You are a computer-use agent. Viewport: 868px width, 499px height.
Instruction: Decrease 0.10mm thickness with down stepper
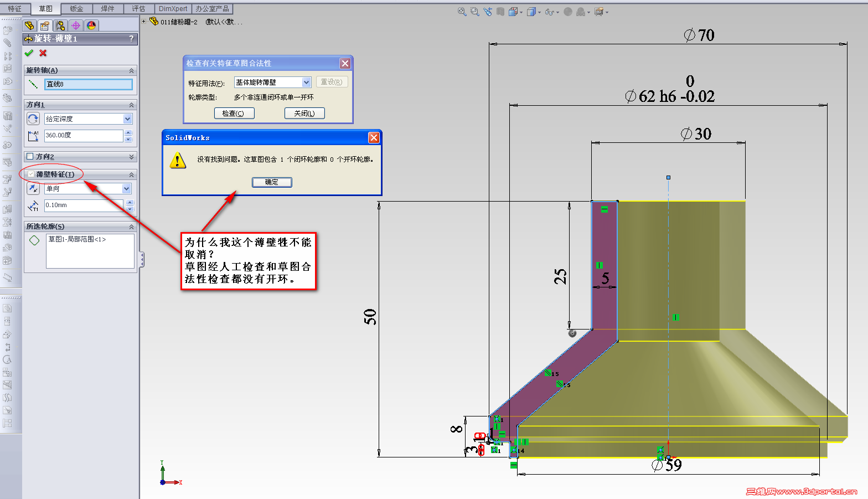130,209
